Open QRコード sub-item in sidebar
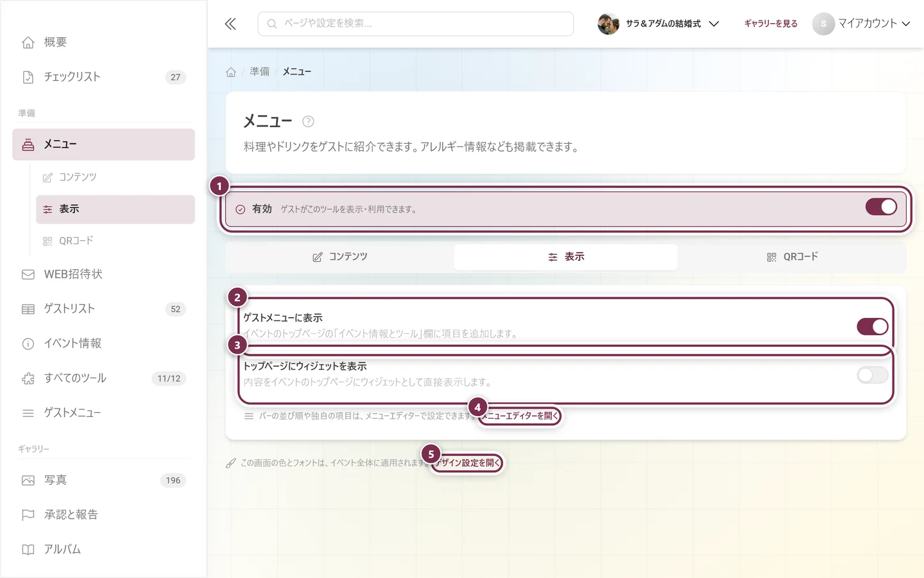 [116, 241]
